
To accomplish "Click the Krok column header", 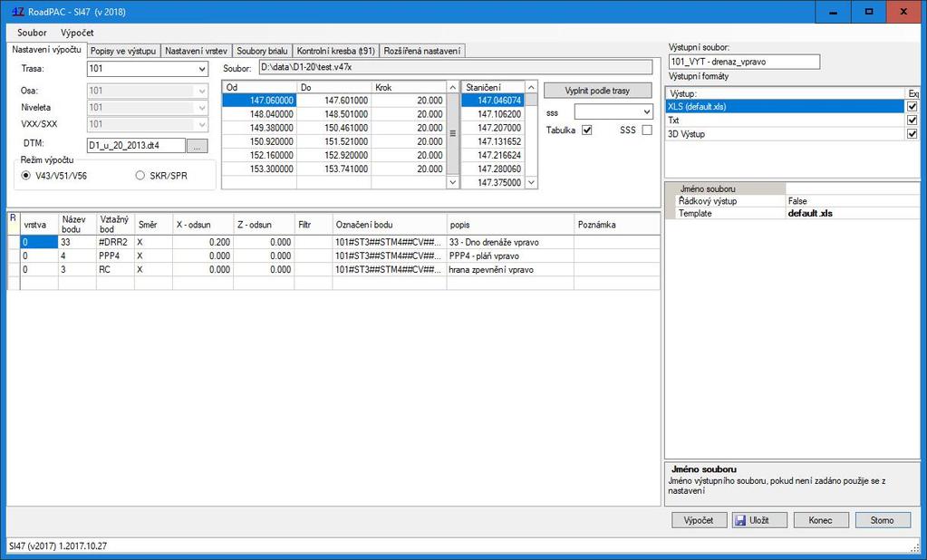I will click(x=408, y=88).
